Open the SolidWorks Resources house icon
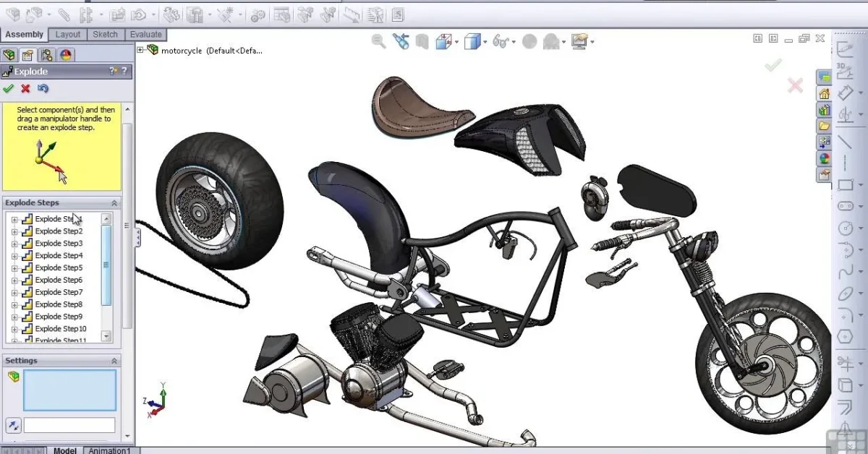868x454 pixels. click(824, 93)
